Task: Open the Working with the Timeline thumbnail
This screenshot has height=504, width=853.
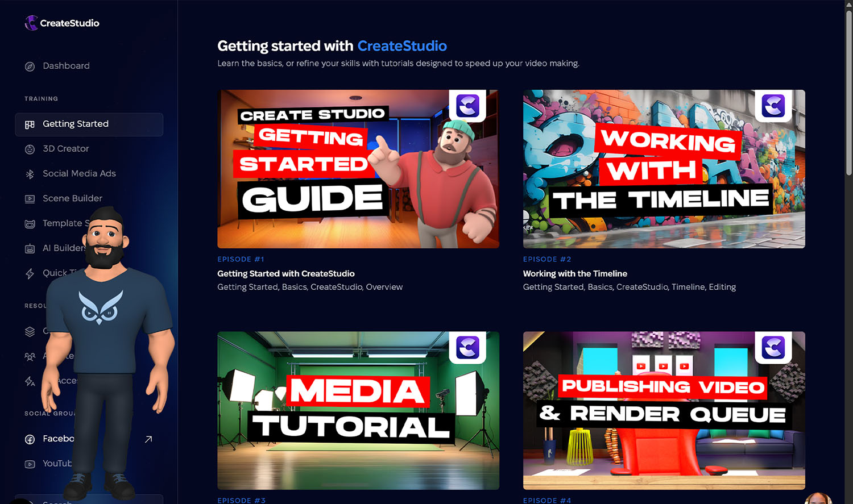Action: pos(664,169)
